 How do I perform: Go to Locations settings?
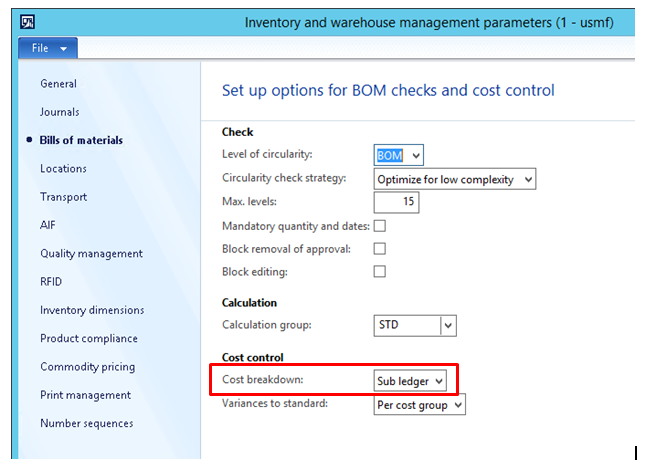[63, 169]
